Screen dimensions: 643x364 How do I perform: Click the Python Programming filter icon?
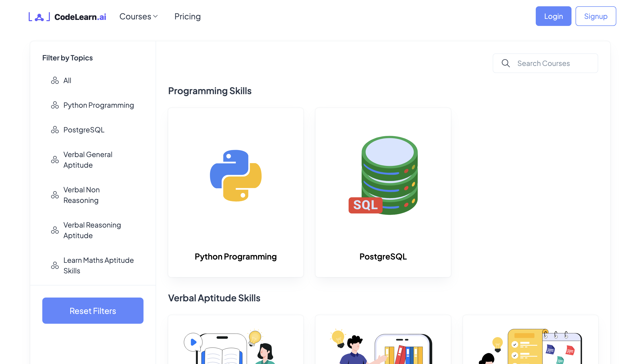[x=55, y=105]
